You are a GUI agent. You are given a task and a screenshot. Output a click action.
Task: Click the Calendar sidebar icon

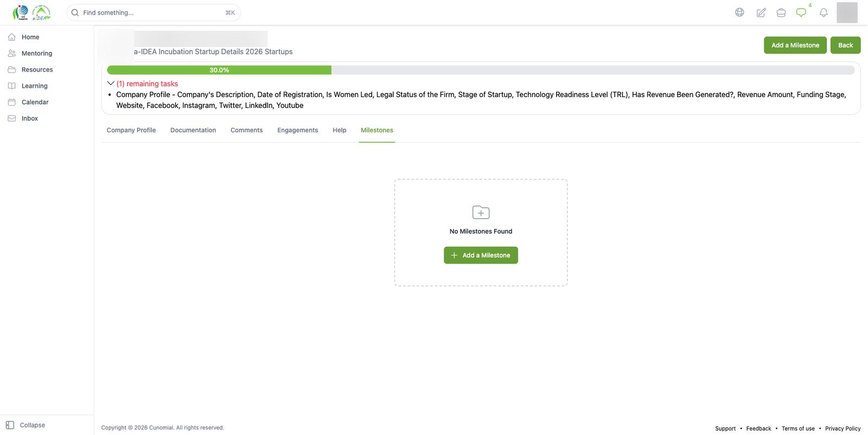pyautogui.click(x=12, y=102)
